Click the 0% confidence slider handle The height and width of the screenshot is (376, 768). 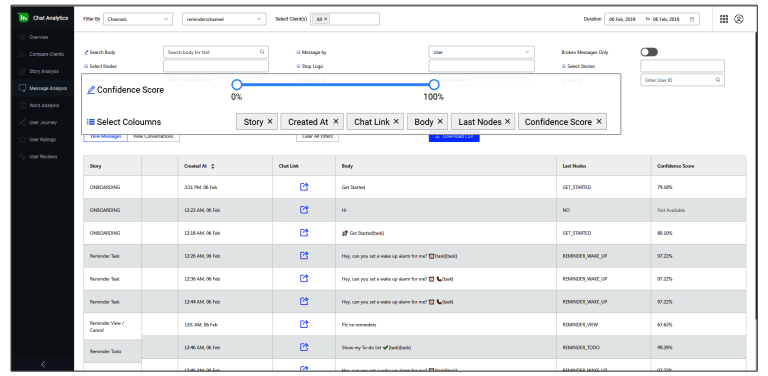237,84
